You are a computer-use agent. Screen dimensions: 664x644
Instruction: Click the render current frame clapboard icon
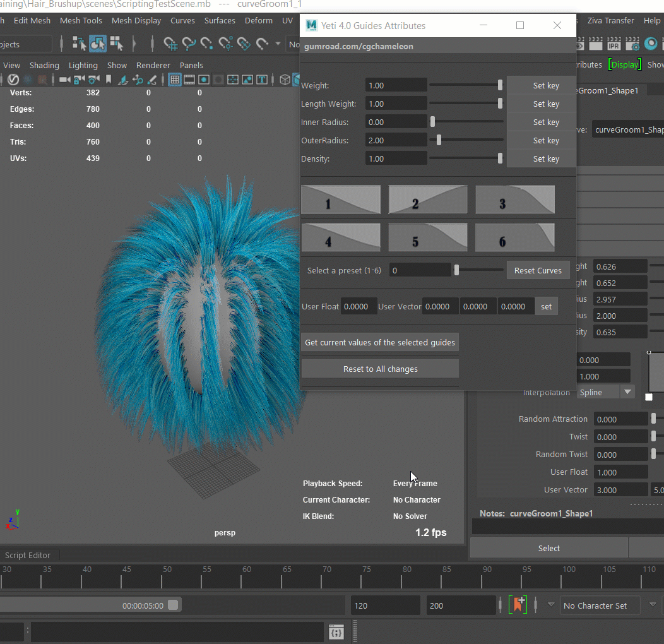tap(595, 44)
